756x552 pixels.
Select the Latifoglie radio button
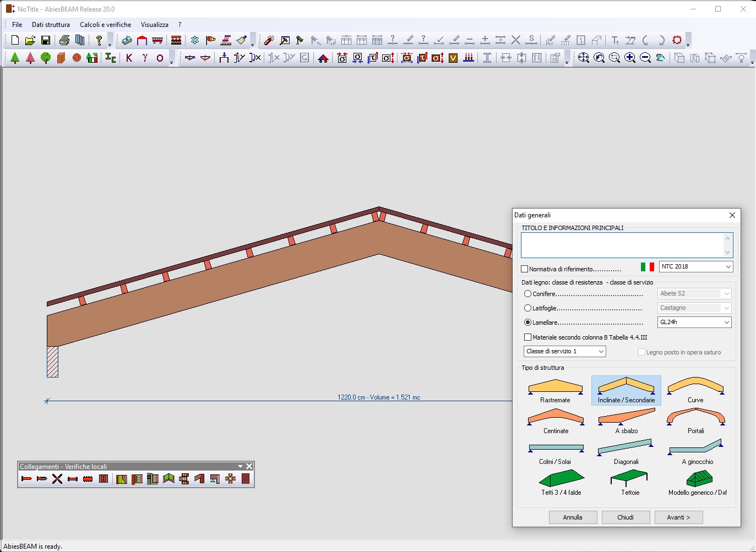coord(527,308)
